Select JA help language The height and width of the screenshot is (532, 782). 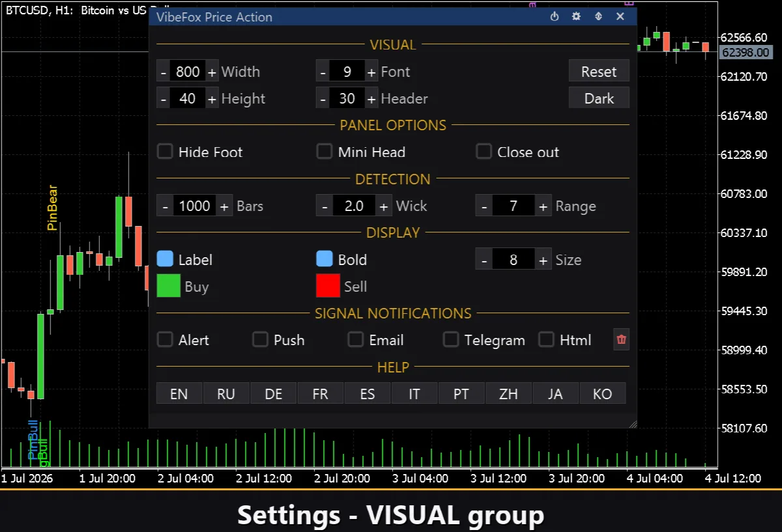click(555, 394)
